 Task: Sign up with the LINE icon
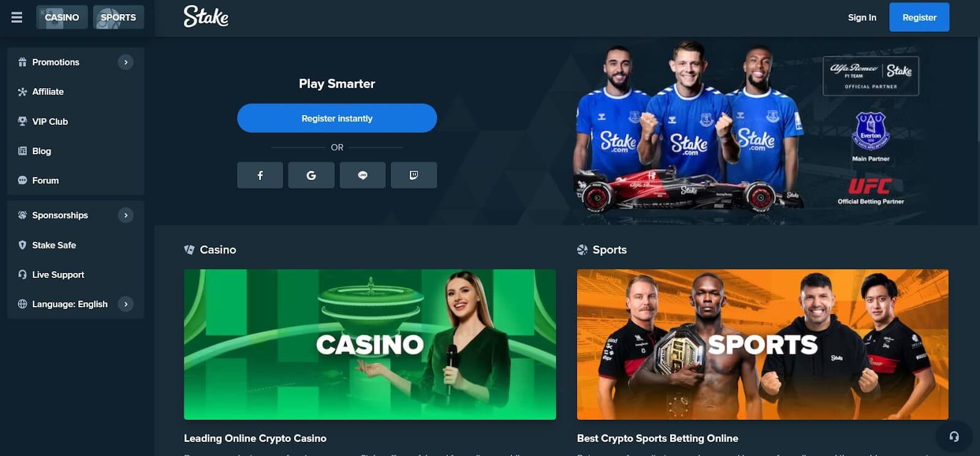(363, 175)
